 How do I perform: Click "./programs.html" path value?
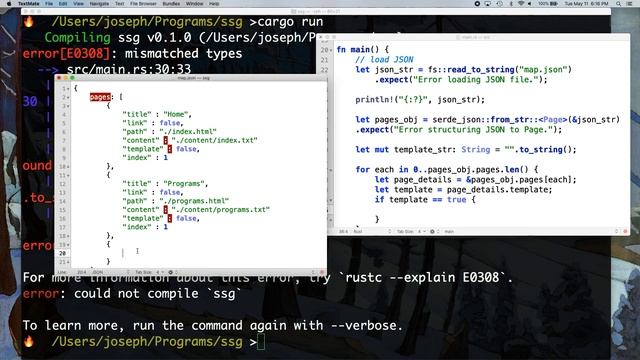[x=194, y=201]
